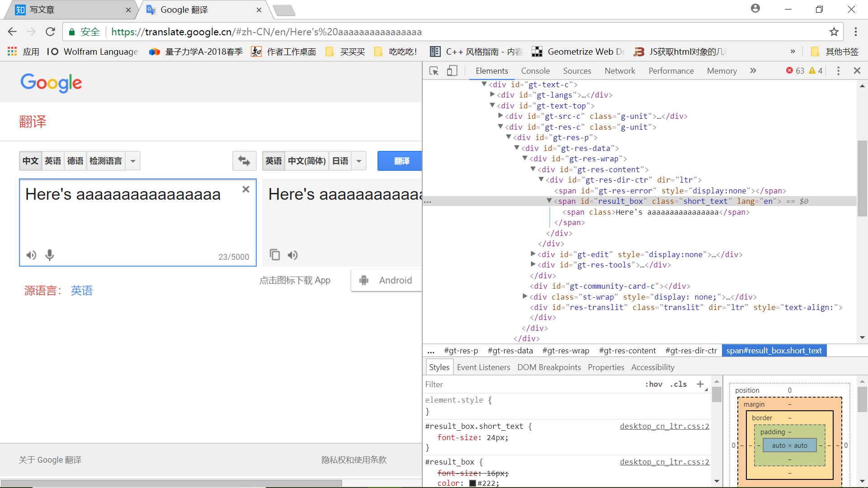
Task: Open the 关于 Google 翻译 link
Action: pos(50,460)
